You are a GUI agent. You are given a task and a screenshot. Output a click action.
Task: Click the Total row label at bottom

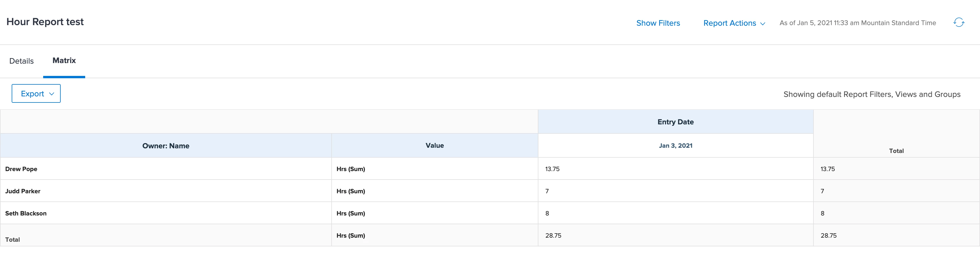click(x=13, y=240)
